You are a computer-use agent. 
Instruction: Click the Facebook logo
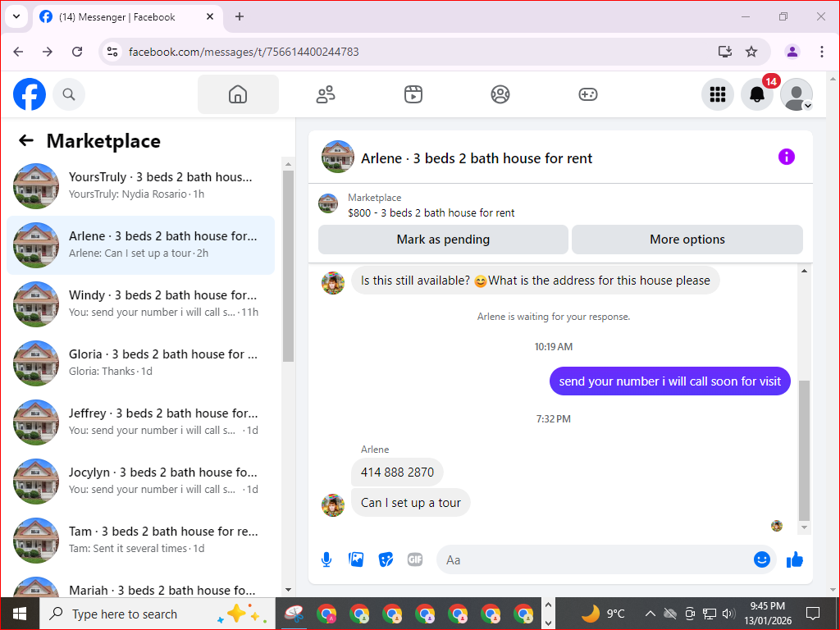click(30, 94)
